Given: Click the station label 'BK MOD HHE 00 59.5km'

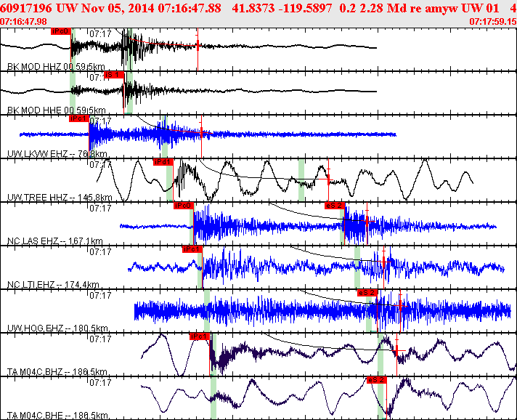Looking at the screenshot, I should (x=57, y=110).
